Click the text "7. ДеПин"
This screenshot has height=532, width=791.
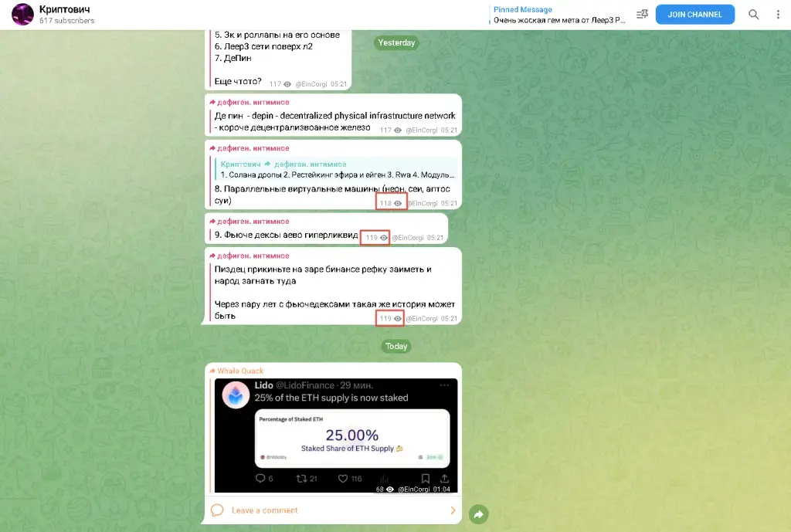tap(233, 58)
